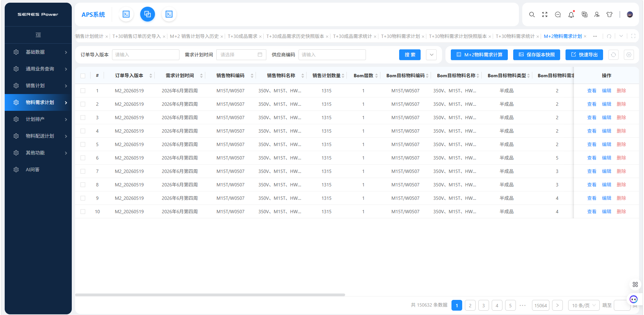Open the user settings person icon
Screen dimensions: 644x315
597,14
